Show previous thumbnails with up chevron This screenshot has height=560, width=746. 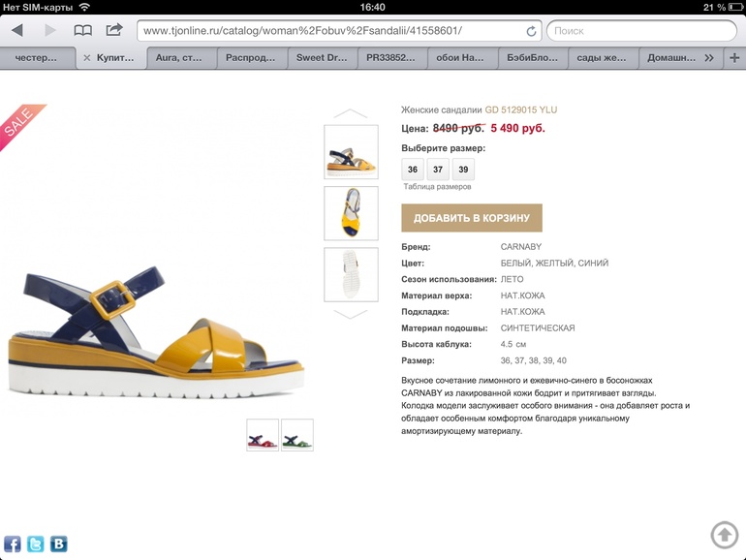coord(351,113)
